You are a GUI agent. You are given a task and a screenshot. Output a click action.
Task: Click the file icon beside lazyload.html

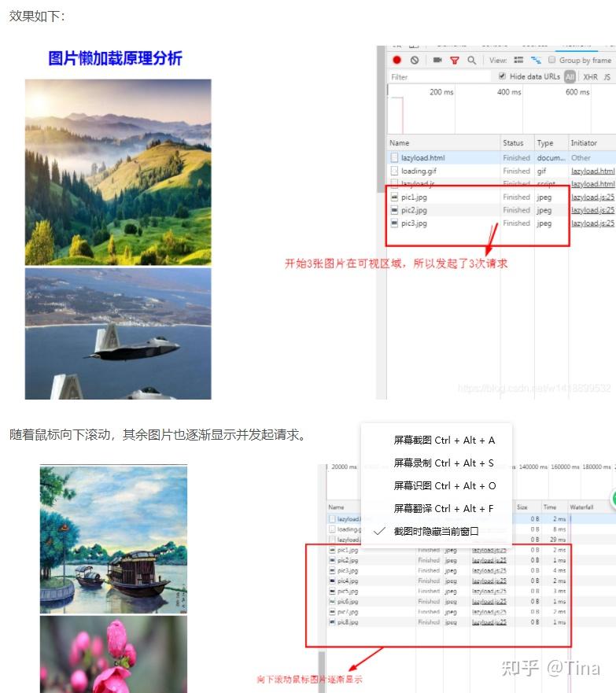pos(394,158)
